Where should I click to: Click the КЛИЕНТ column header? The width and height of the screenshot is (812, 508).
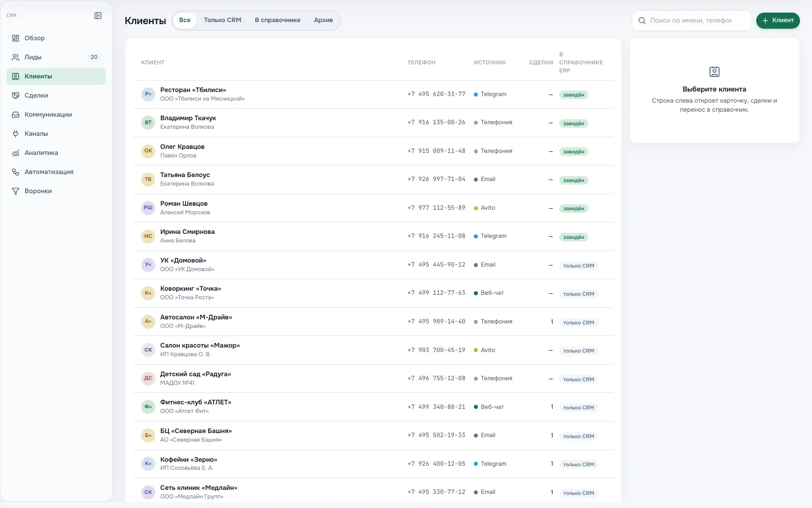click(x=153, y=63)
